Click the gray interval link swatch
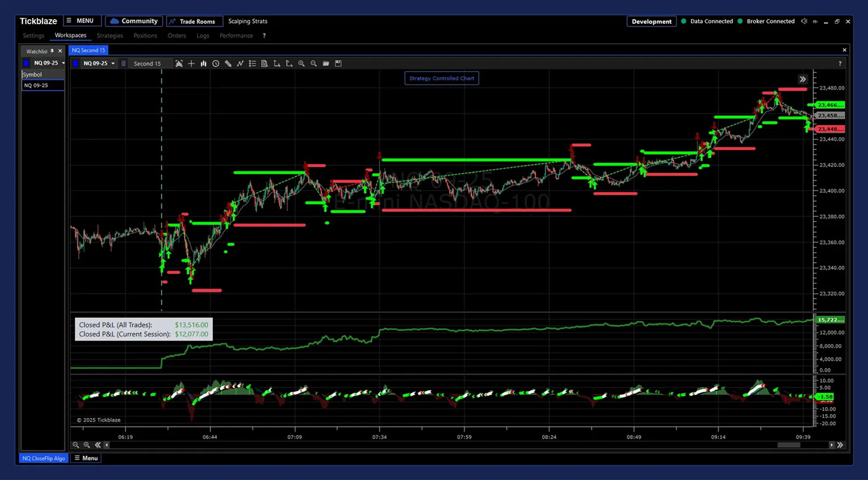This screenshot has height=480, width=868. (123, 64)
